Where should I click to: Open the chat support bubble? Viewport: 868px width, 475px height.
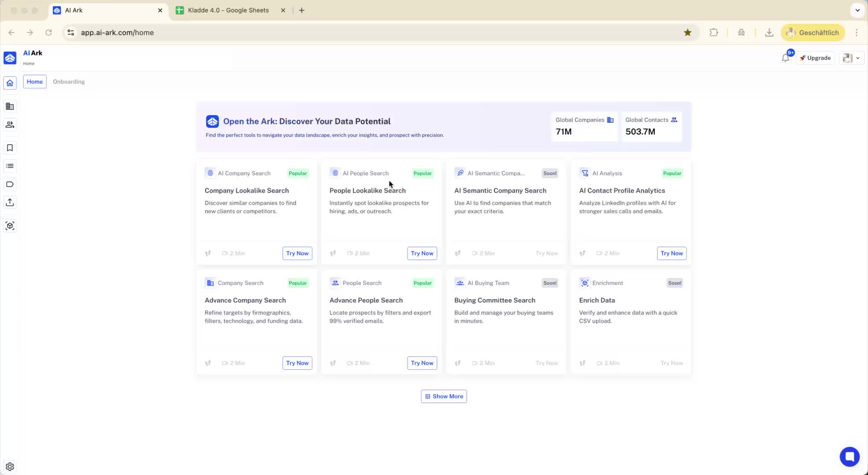coord(850,457)
